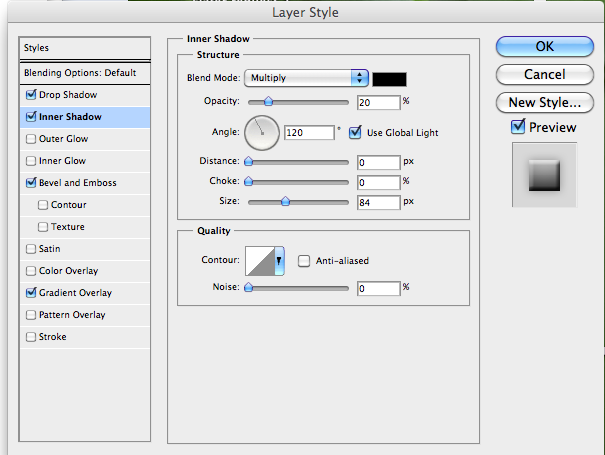
Task: Click the Cancel button
Action: point(544,75)
